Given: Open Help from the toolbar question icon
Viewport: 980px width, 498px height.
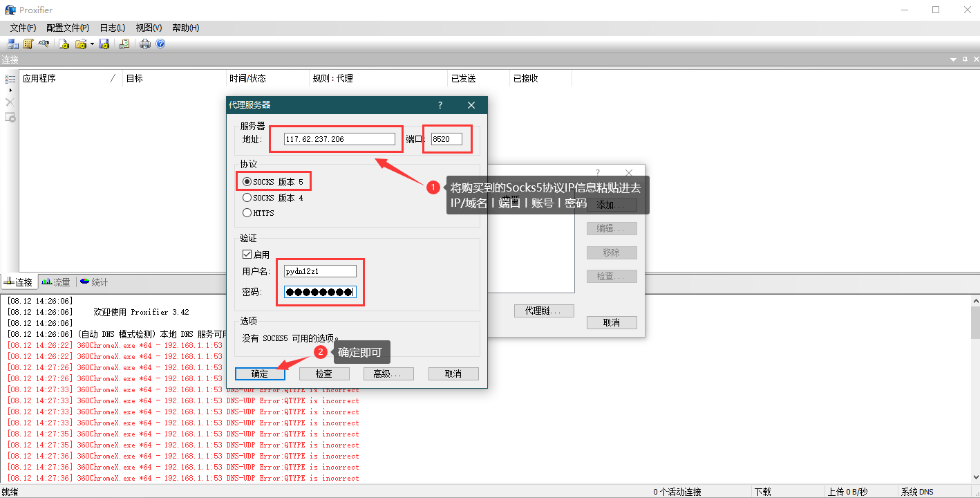Looking at the screenshot, I should tap(160, 44).
